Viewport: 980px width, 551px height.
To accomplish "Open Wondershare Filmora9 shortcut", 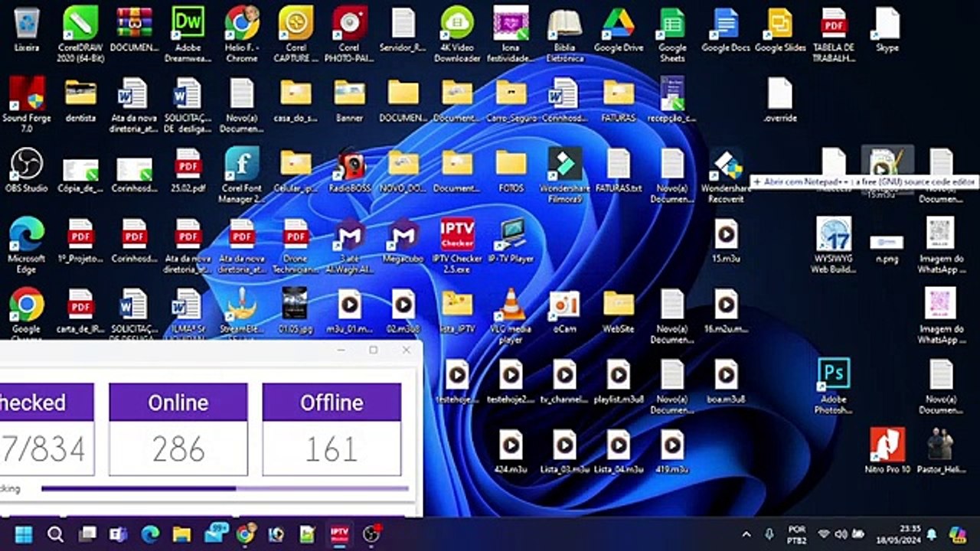I will tap(565, 175).
